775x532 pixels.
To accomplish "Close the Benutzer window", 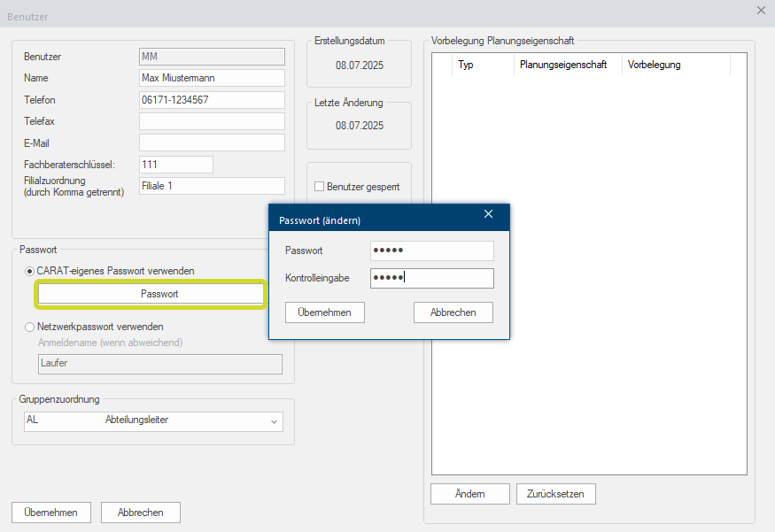I will (x=761, y=10).
